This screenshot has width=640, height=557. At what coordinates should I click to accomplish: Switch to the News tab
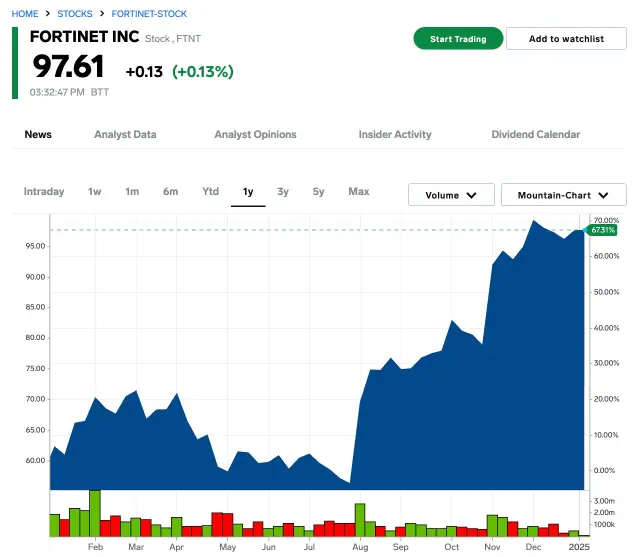38,135
